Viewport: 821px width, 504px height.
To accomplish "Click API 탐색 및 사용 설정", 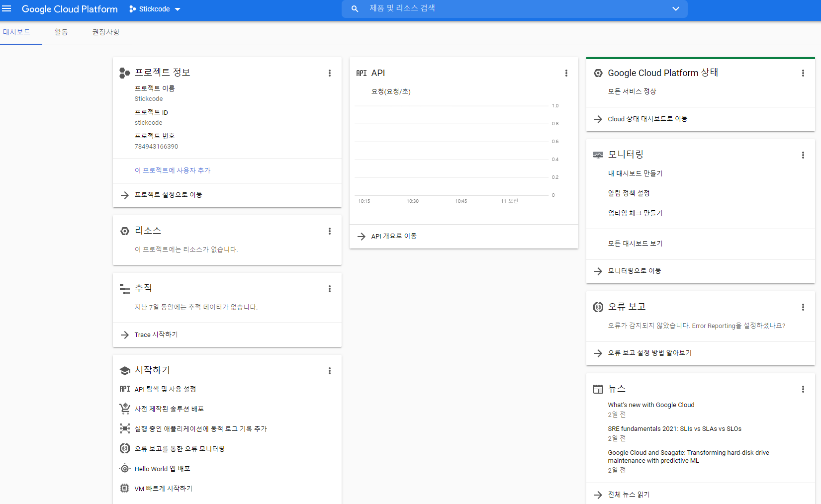I will click(x=165, y=389).
